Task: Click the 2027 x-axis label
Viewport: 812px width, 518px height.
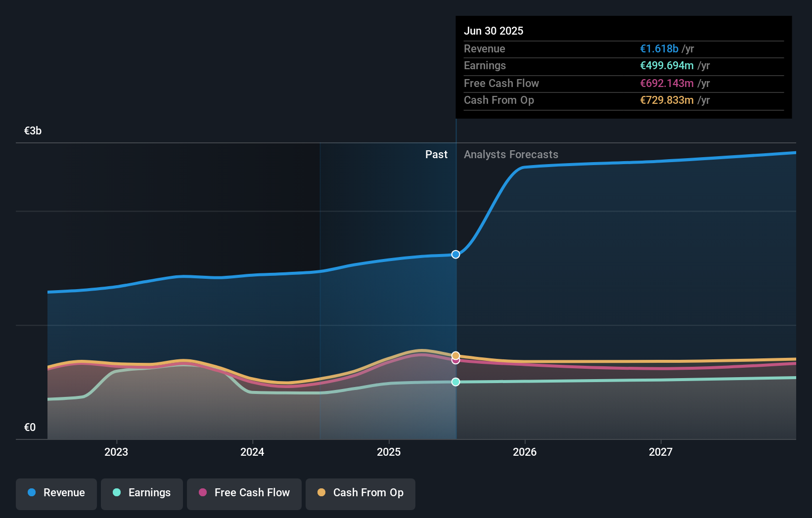Action: (661, 452)
